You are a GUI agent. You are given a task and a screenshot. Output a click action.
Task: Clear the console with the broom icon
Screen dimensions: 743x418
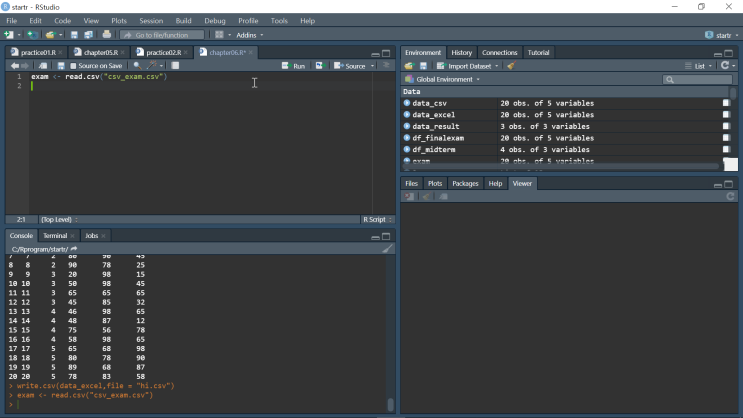tap(387, 249)
